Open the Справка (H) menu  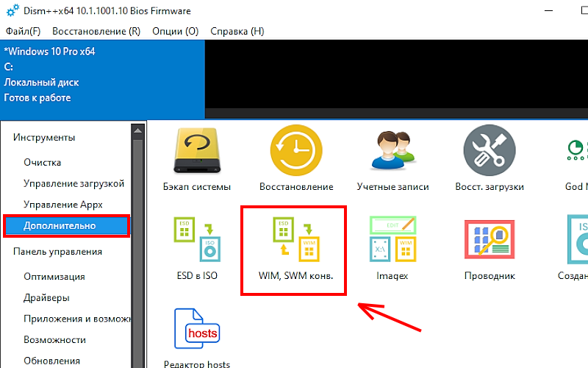[237, 31]
